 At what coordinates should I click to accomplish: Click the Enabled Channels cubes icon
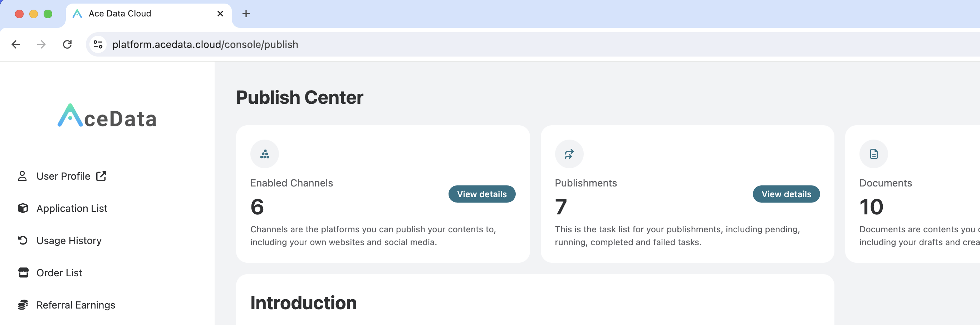[x=264, y=154]
